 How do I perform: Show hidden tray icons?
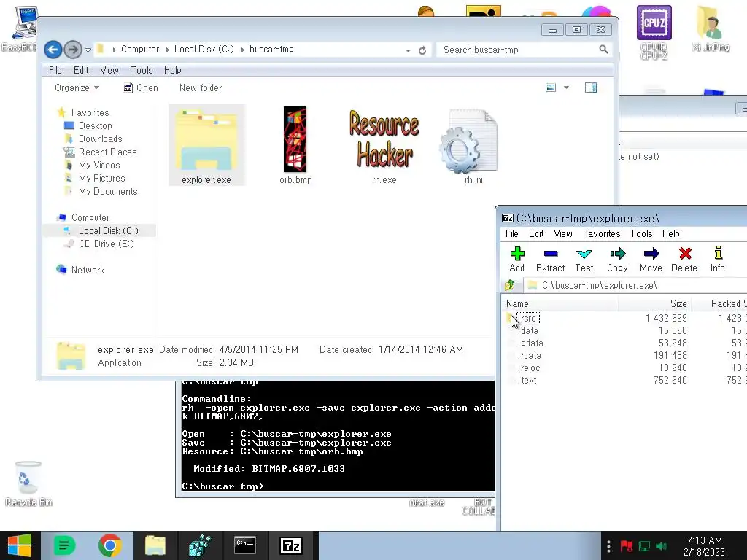[608, 546]
